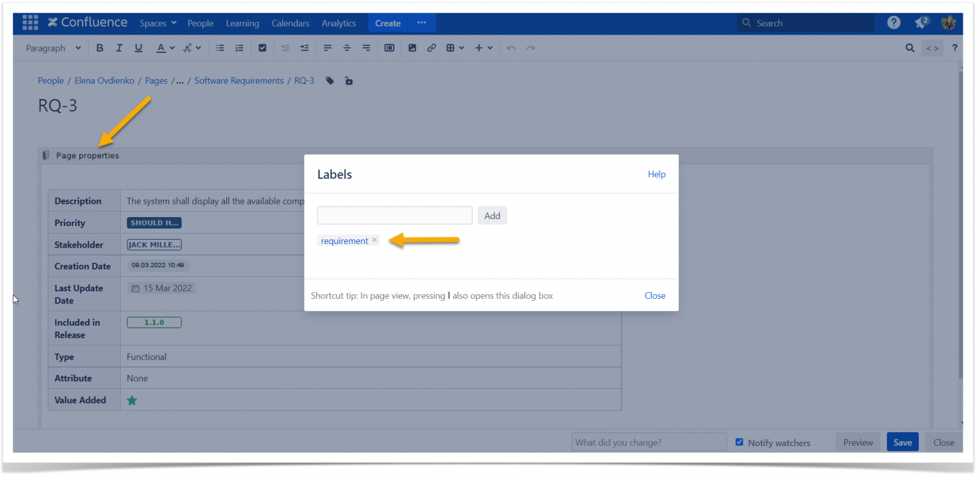Insert a task list checkbox item

[262, 47]
